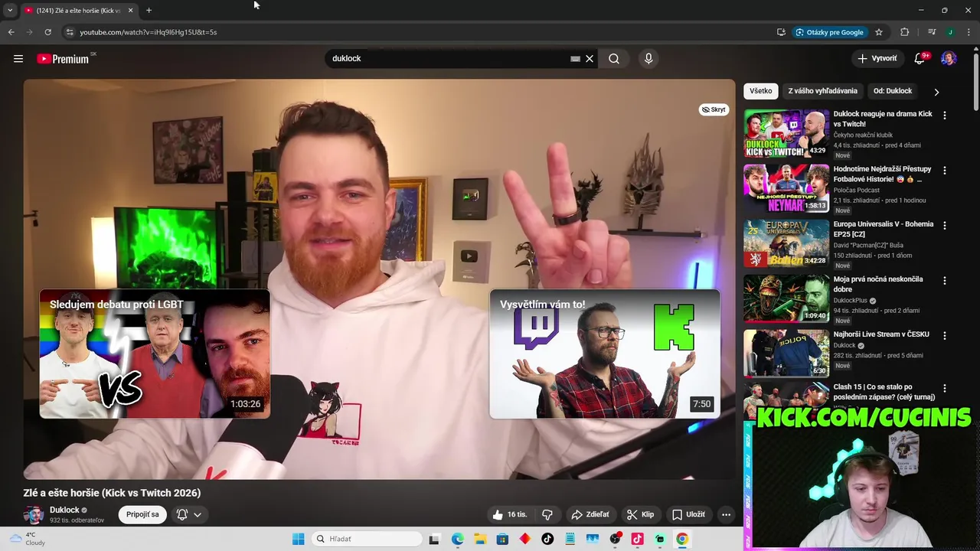Open options for Clash 15 video
980x551 pixels.
tap(944, 389)
